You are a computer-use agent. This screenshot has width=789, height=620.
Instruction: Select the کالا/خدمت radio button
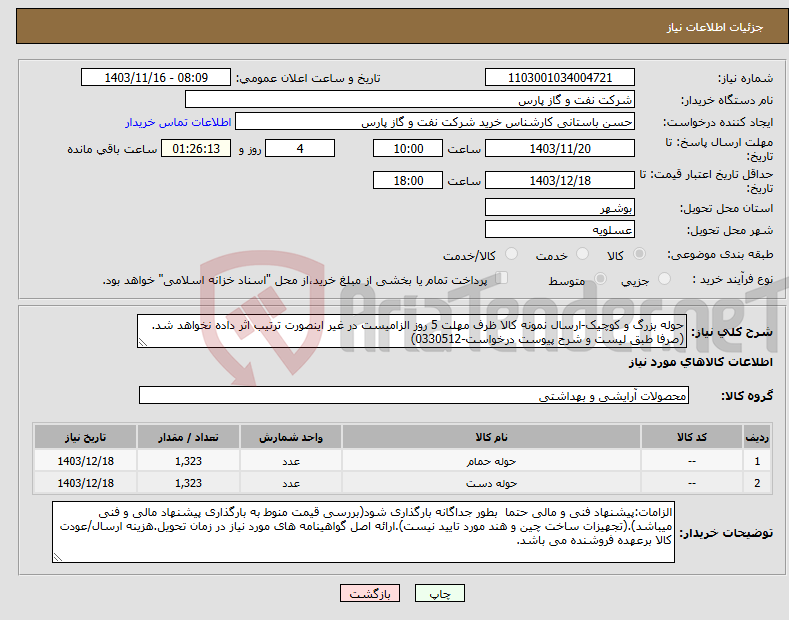(511, 254)
